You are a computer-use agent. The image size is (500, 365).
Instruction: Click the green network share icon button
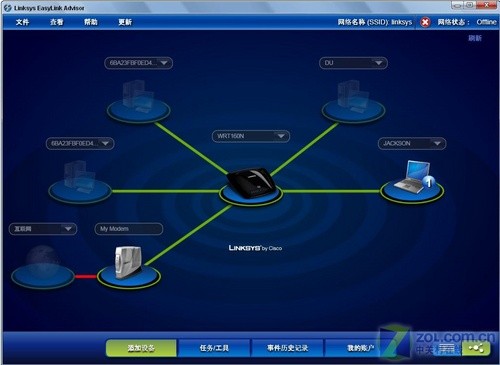pos(476,348)
